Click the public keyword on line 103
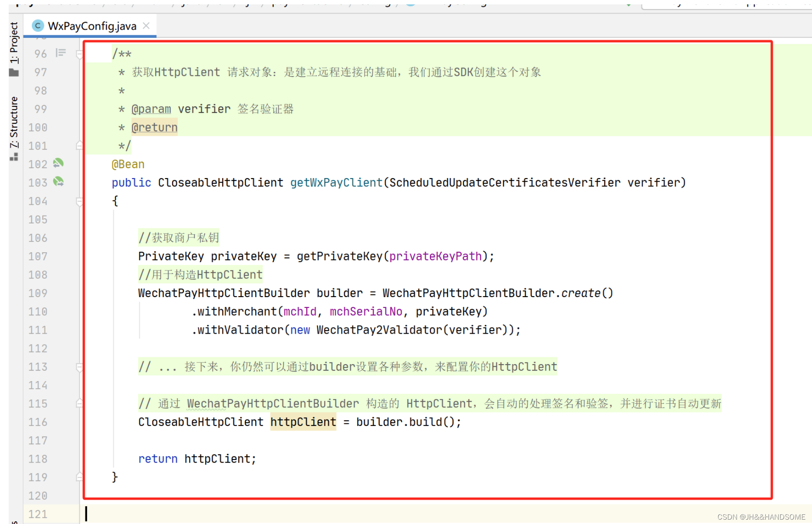This screenshot has height=524, width=812. pyautogui.click(x=131, y=183)
